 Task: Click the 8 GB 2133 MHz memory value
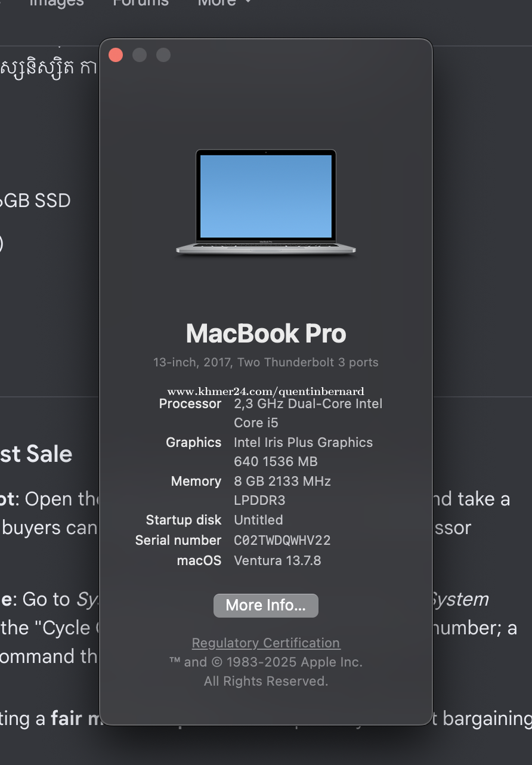[282, 491]
